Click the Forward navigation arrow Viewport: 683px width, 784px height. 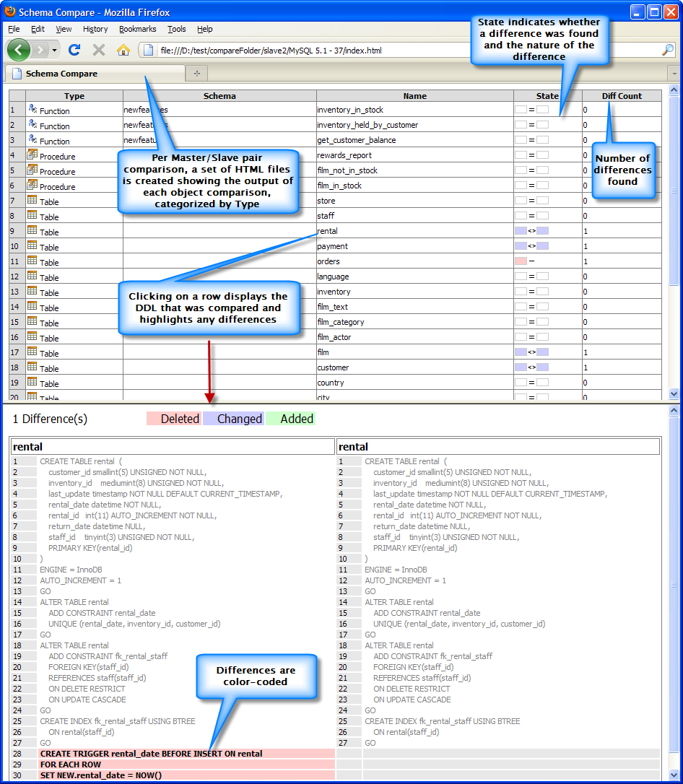[40, 50]
